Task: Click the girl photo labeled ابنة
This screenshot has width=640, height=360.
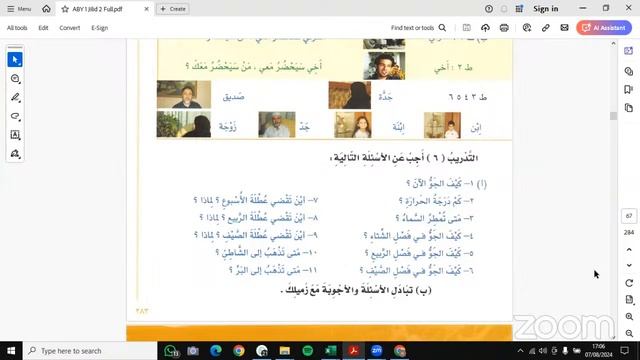Action: point(353,125)
